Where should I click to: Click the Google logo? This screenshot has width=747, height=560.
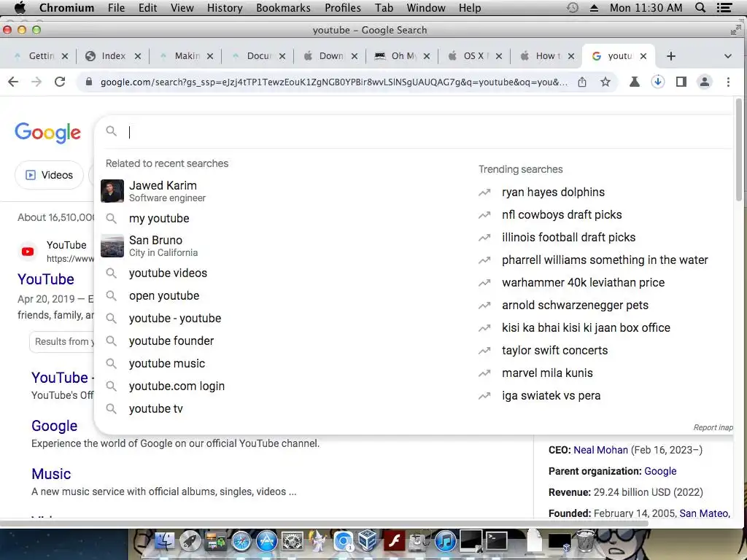click(47, 133)
